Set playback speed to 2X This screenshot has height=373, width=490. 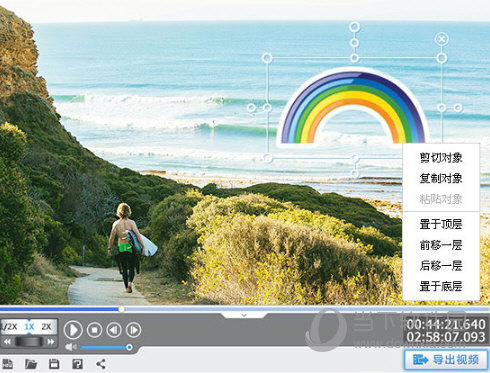(46, 326)
